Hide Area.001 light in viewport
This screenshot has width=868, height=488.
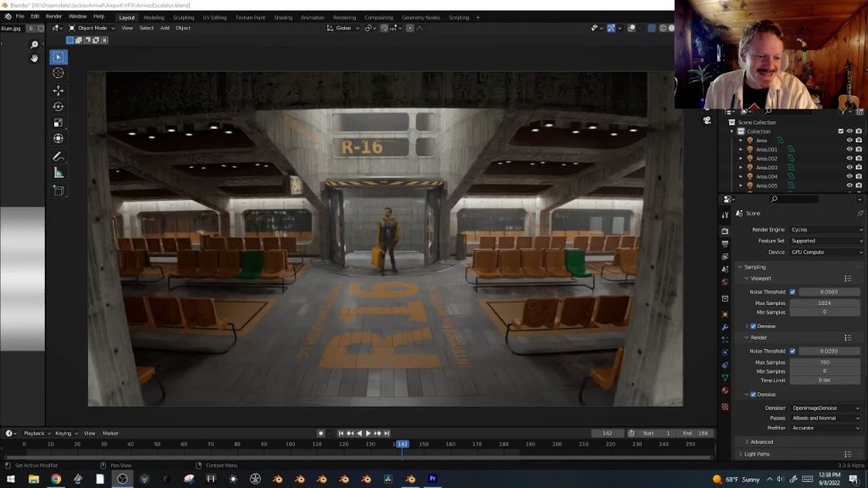(x=849, y=149)
